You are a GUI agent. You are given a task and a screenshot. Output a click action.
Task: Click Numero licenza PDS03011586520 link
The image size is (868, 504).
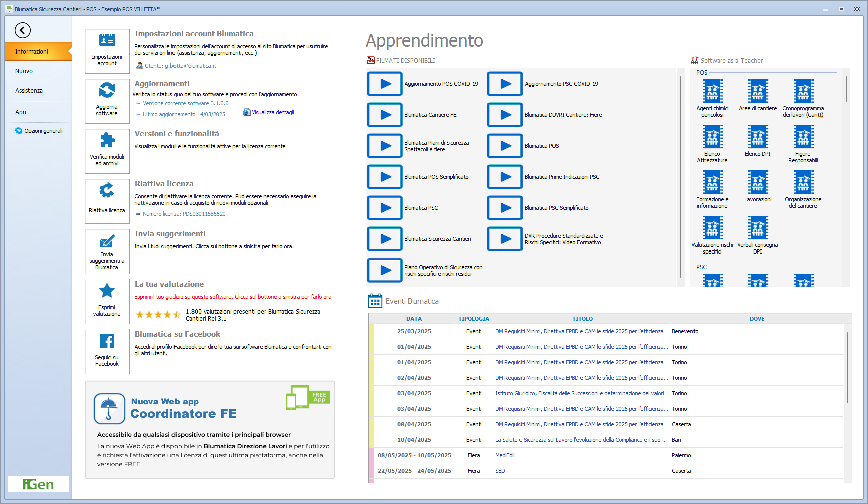point(184,214)
